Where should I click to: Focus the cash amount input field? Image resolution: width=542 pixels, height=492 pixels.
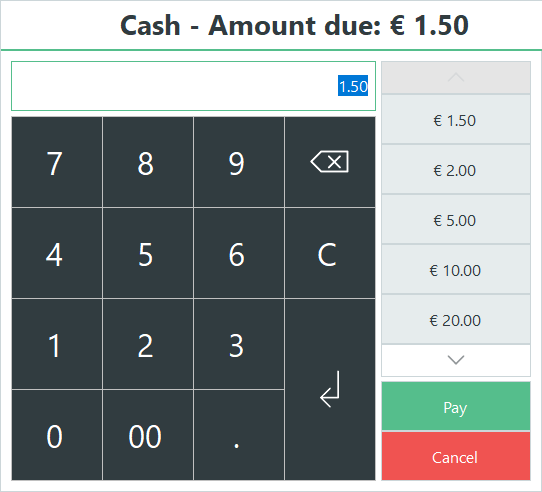[193, 86]
